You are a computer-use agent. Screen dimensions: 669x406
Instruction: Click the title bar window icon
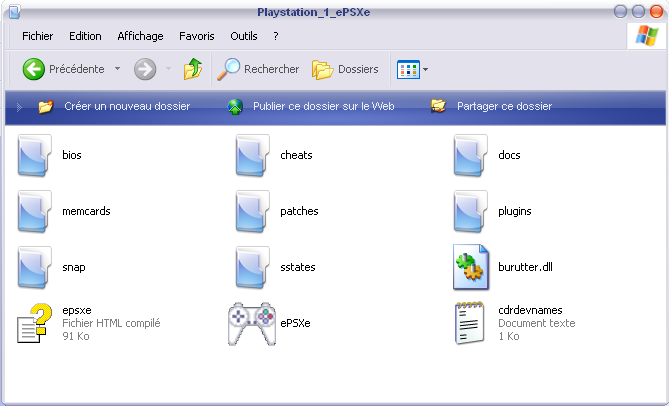pyautogui.click(x=15, y=12)
